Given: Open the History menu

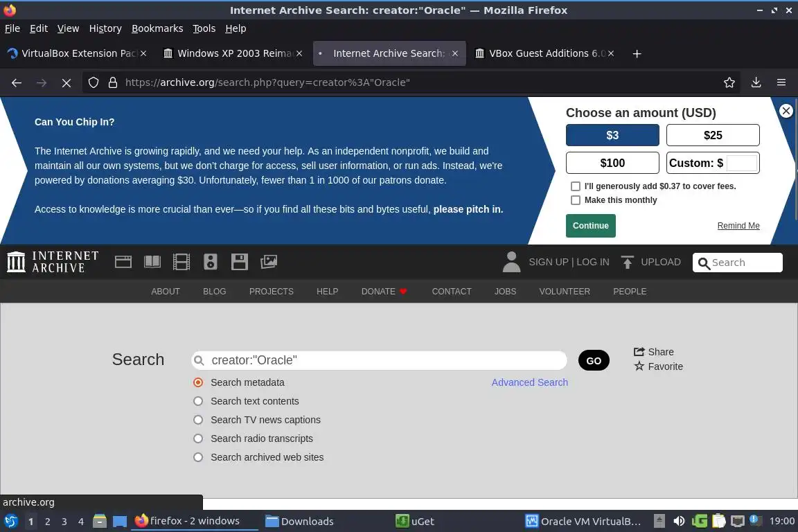Looking at the screenshot, I should pos(105,28).
